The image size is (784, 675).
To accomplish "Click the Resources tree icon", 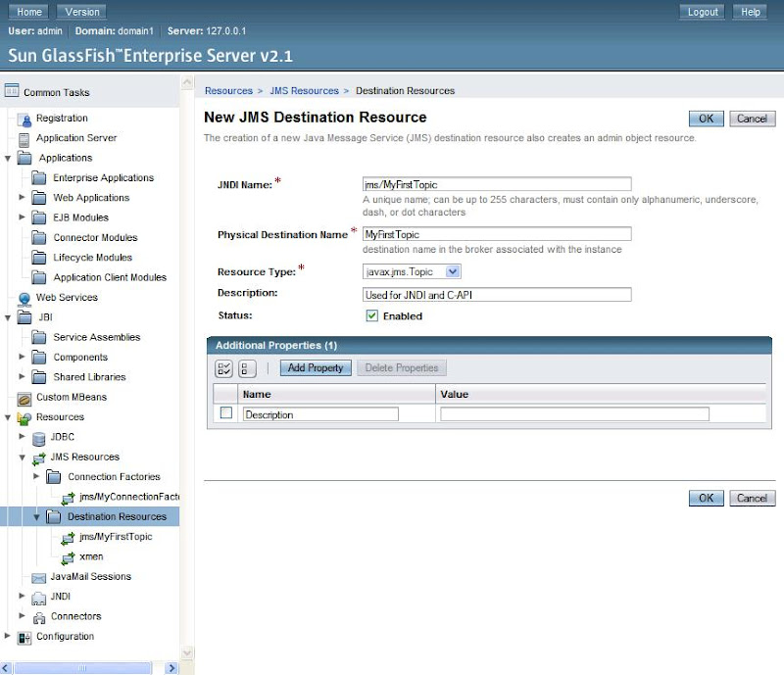I will [x=24, y=418].
